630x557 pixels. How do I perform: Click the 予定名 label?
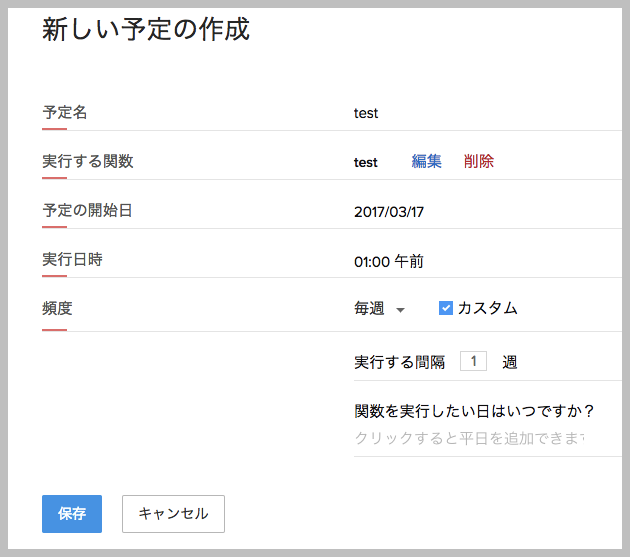point(65,112)
